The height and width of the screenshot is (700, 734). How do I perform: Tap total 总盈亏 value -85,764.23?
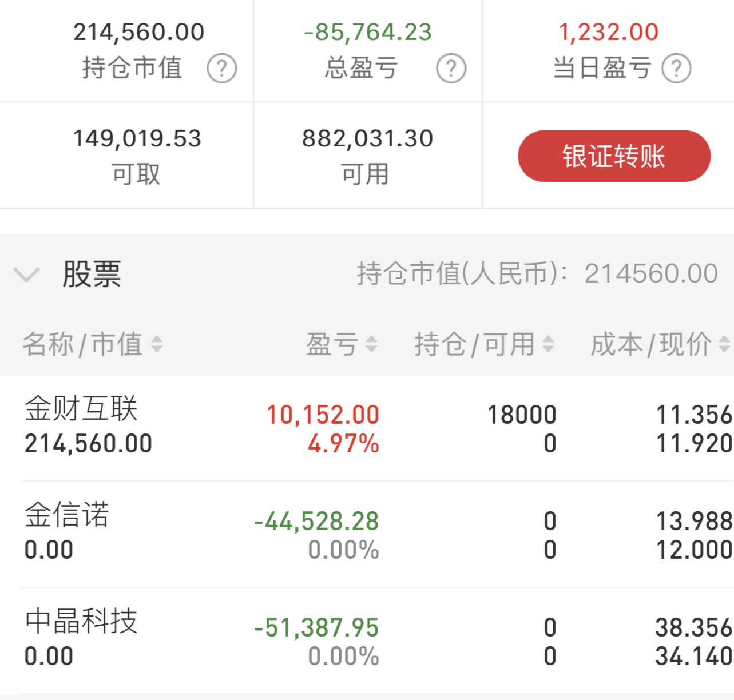coord(368,32)
